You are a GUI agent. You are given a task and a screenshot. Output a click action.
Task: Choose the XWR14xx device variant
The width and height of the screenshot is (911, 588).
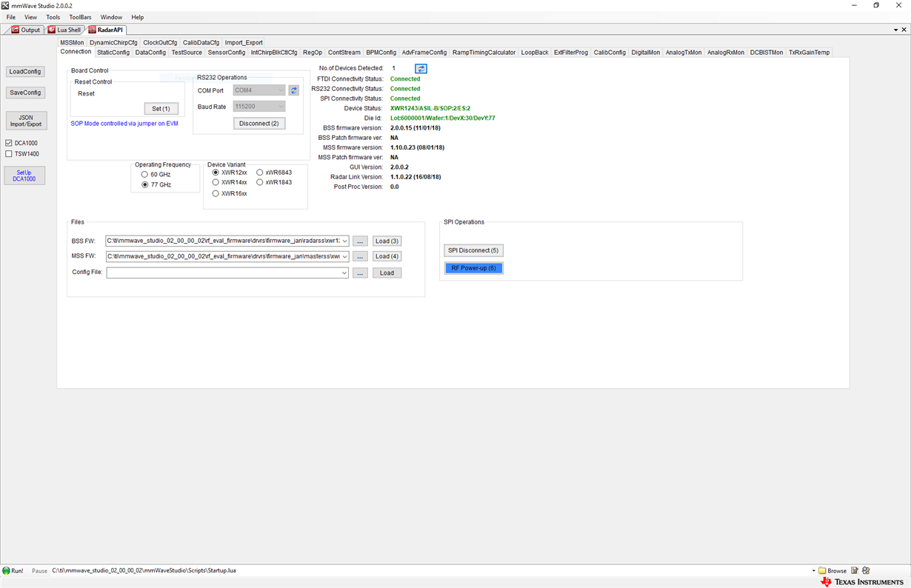[216, 182]
